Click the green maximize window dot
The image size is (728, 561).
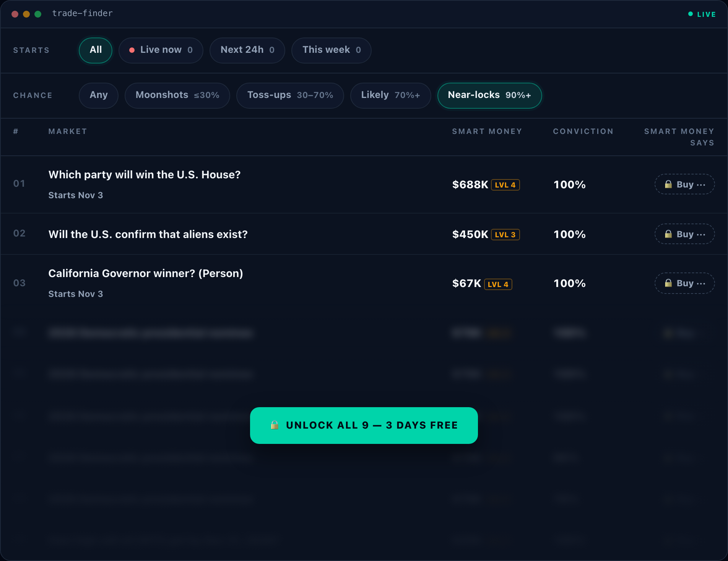pyautogui.click(x=38, y=14)
